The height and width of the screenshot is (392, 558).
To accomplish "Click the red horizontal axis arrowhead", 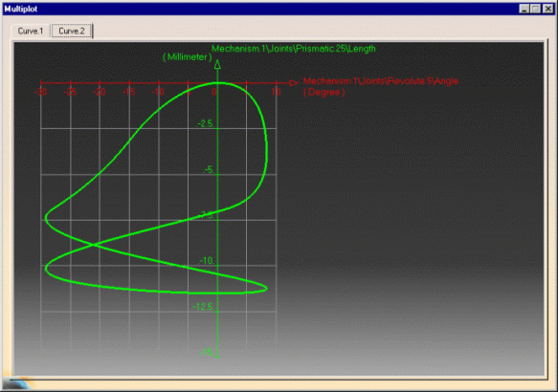I will coord(294,83).
